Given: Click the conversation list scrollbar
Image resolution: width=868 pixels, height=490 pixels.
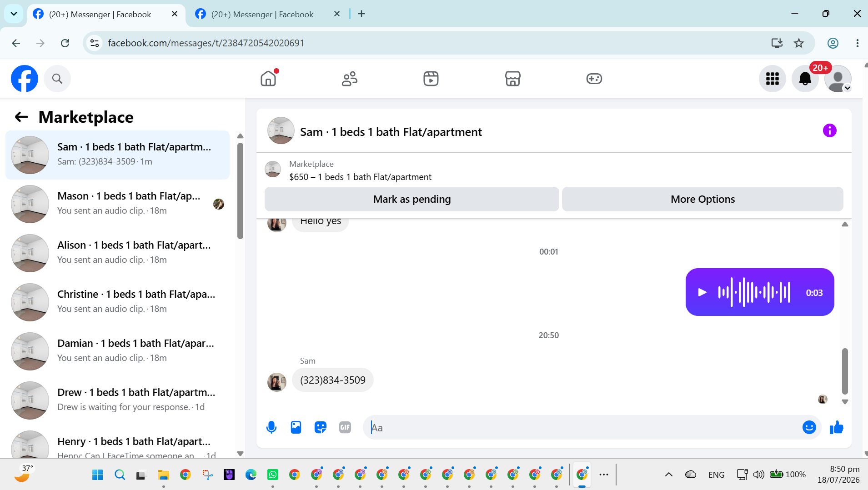Looking at the screenshot, I should [240, 191].
